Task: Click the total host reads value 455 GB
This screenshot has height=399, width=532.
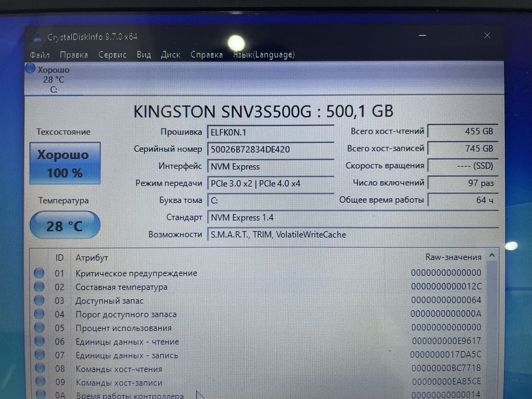Action: (463, 131)
